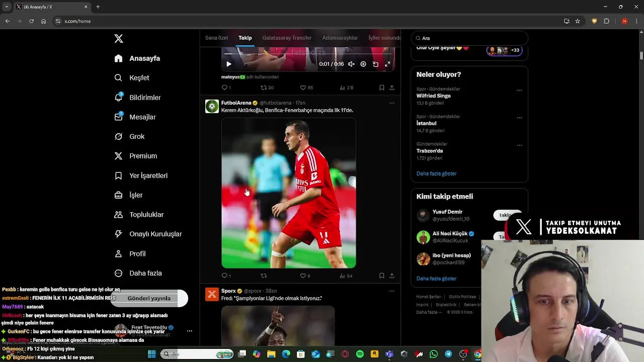Open Profil page
644x362 pixels.
pos(130,253)
